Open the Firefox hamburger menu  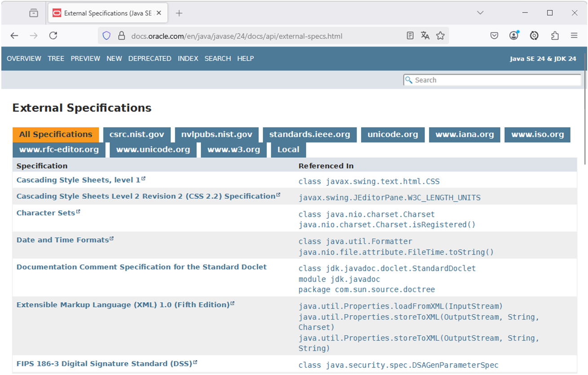(x=574, y=36)
